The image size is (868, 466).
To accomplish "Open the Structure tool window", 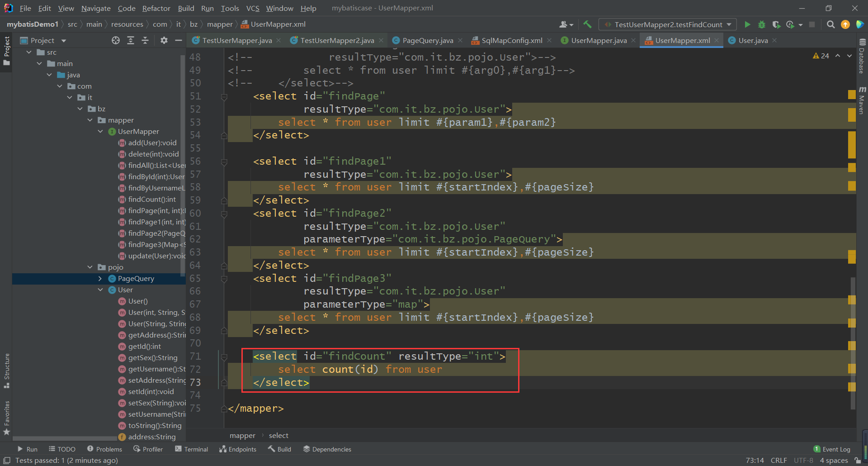I will pos(7,370).
